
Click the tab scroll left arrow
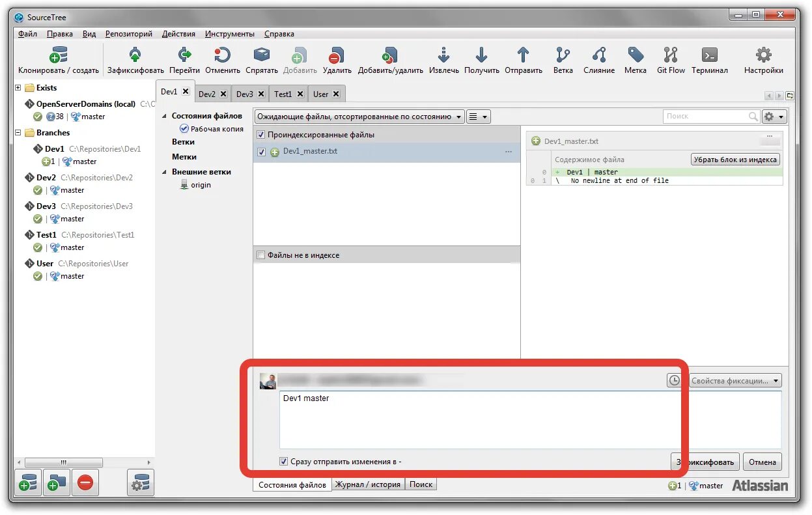pos(768,96)
